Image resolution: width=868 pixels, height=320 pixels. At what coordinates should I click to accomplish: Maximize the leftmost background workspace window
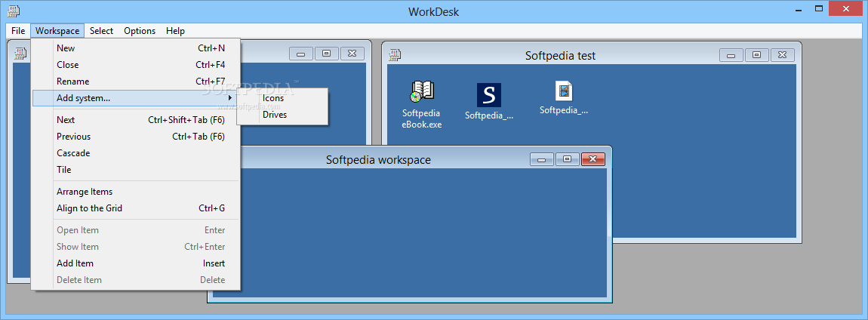pyautogui.click(x=327, y=54)
